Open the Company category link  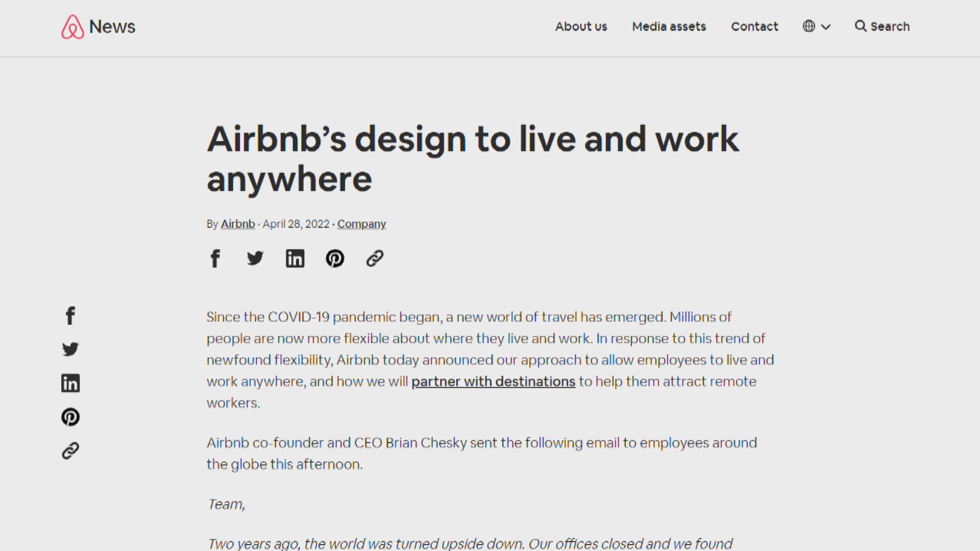click(x=361, y=223)
